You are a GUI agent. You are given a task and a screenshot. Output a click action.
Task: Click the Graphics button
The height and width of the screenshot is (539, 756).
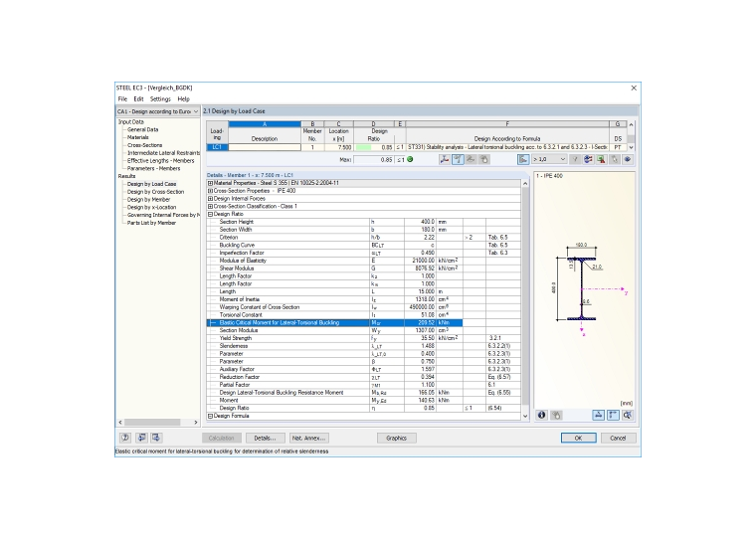click(396, 439)
